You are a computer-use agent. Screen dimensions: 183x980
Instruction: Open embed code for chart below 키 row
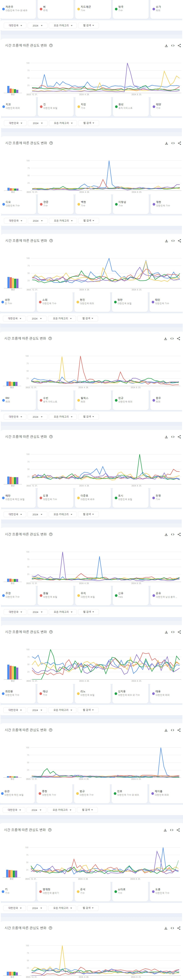tap(172, 928)
